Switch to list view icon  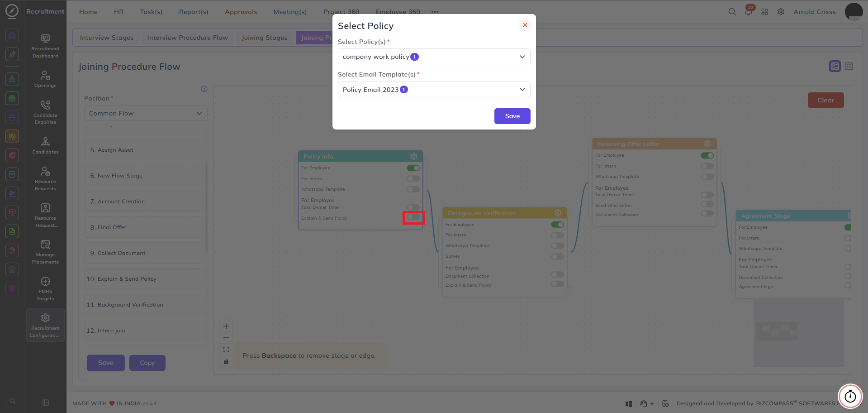849,66
